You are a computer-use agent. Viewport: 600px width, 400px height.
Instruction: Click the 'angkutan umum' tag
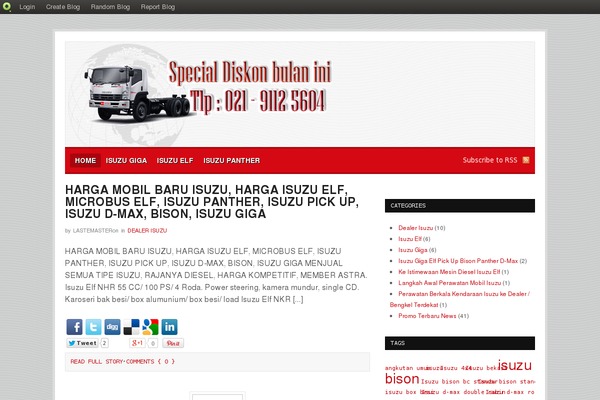click(x=408, y=368)
